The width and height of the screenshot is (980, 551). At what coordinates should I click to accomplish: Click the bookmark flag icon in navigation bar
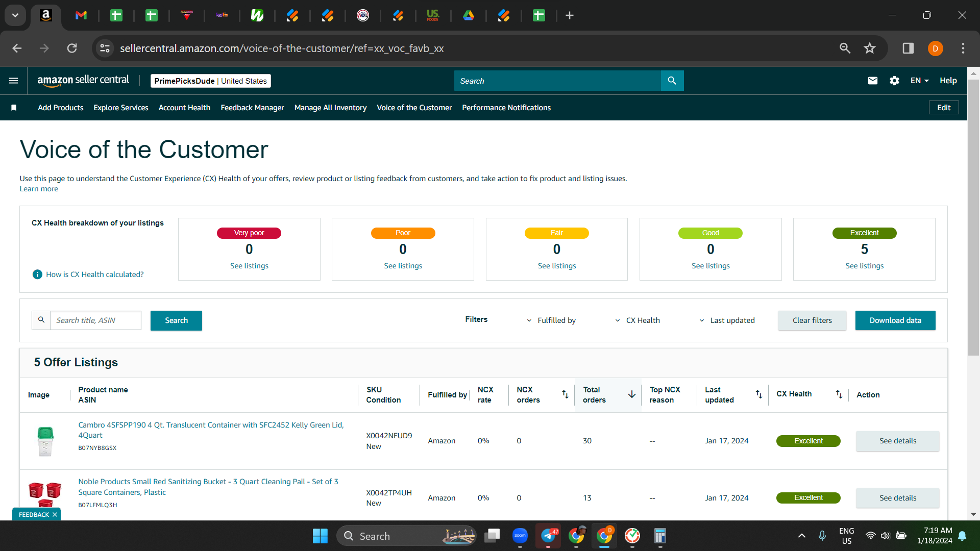click(x=14, y=108)
